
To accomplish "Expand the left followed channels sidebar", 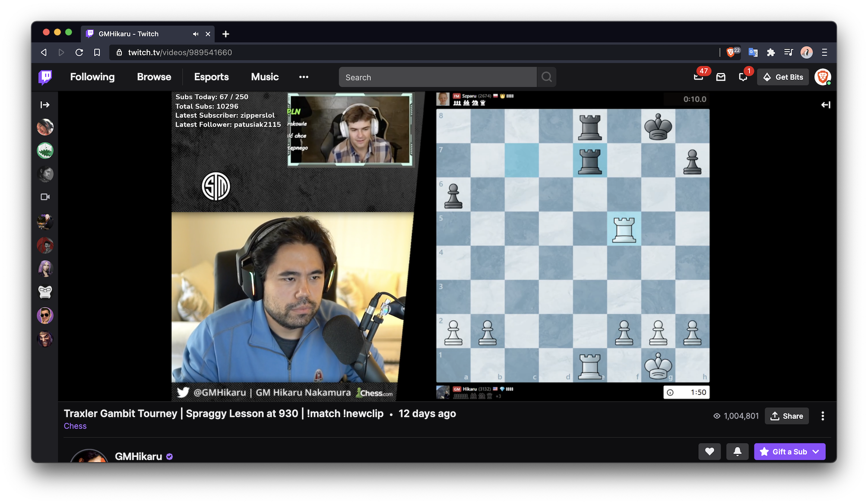I will [x=45, y=105].
